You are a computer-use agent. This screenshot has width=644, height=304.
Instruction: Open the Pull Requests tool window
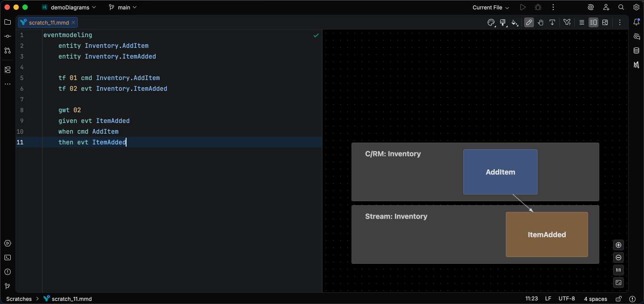pos(7,51)
